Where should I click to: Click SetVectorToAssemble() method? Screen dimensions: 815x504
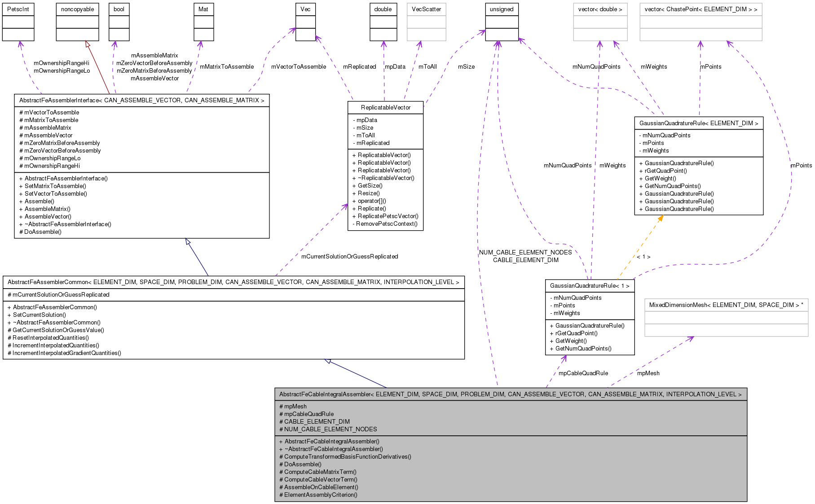53,194
